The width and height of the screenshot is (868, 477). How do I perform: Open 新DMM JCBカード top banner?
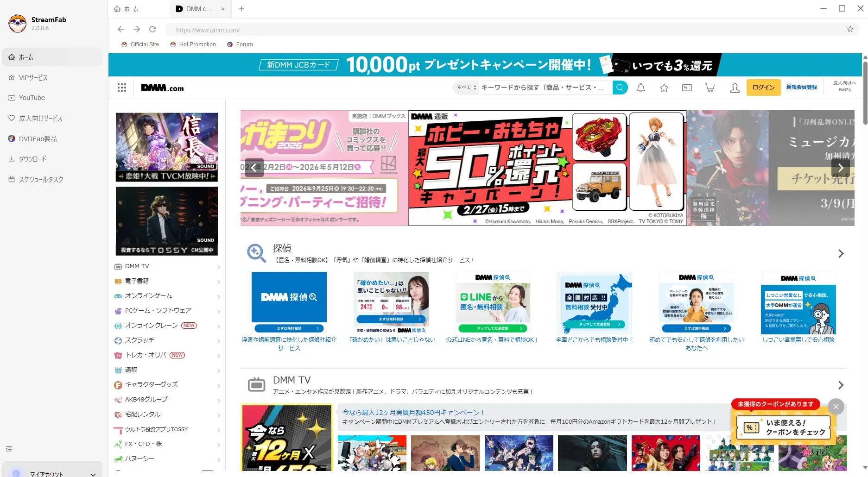coord(485,65)
